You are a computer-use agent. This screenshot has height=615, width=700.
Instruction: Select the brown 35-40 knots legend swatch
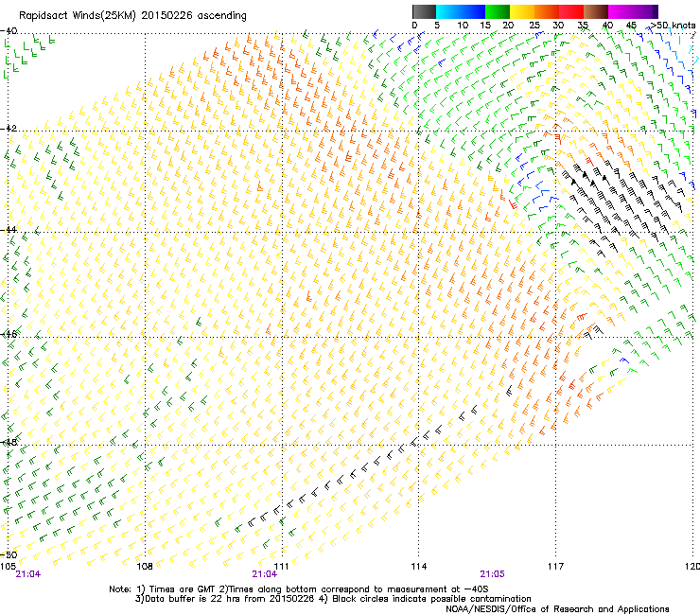(596, 11)
